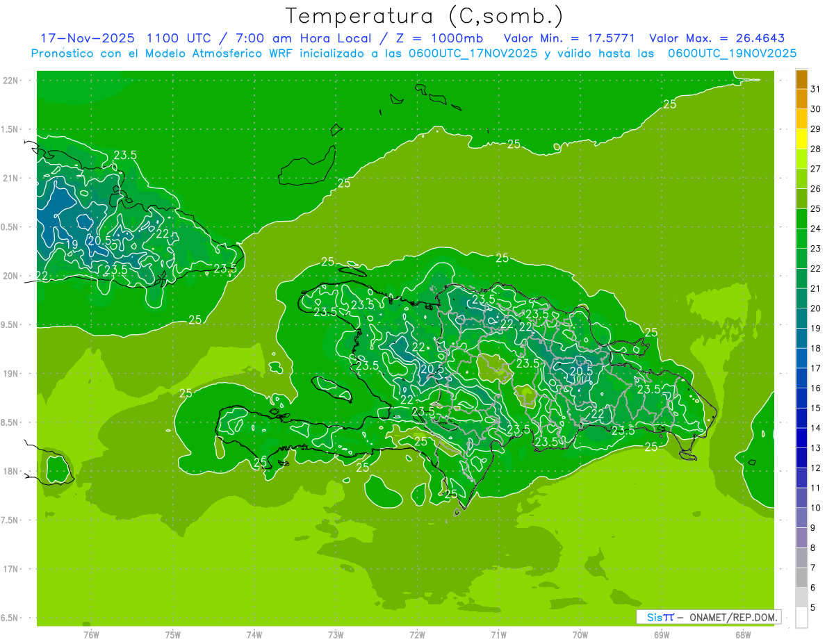
Task: Click the "Valor Max. = 26.4643" text
Action: click(717, 38)
